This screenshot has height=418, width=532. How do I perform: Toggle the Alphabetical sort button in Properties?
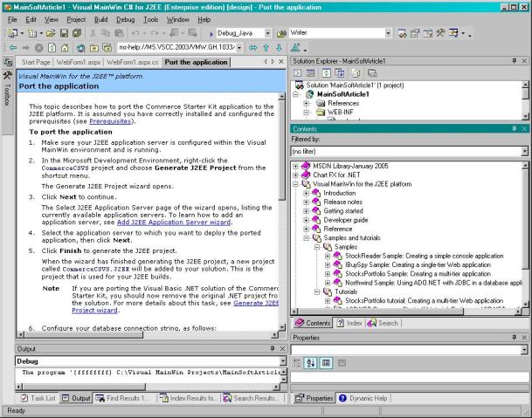click(310, 363)
